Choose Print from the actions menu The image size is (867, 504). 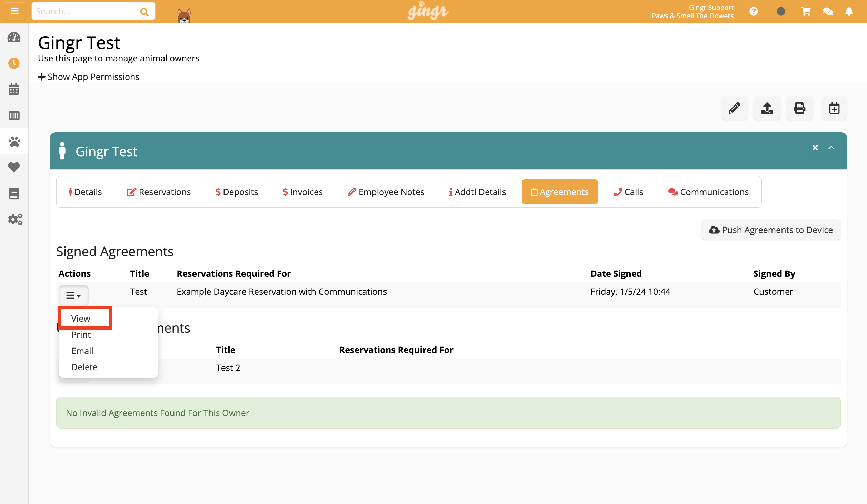pos(81,334)
